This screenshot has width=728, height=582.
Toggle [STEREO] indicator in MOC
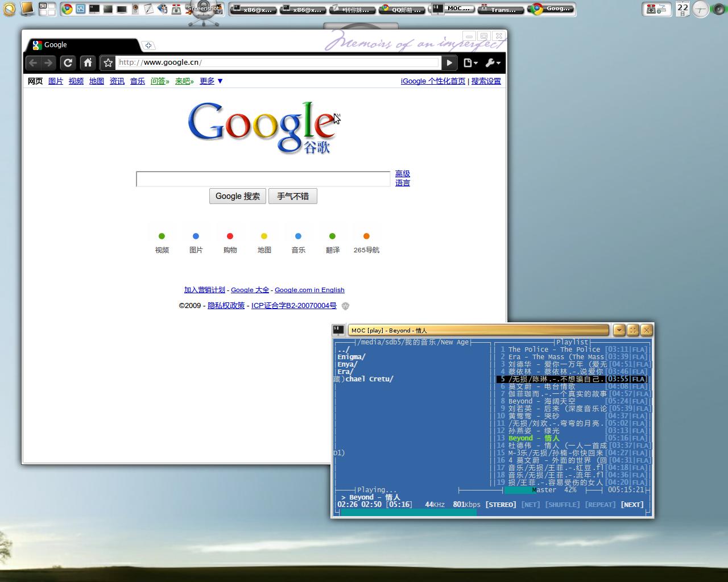(500, 505)
